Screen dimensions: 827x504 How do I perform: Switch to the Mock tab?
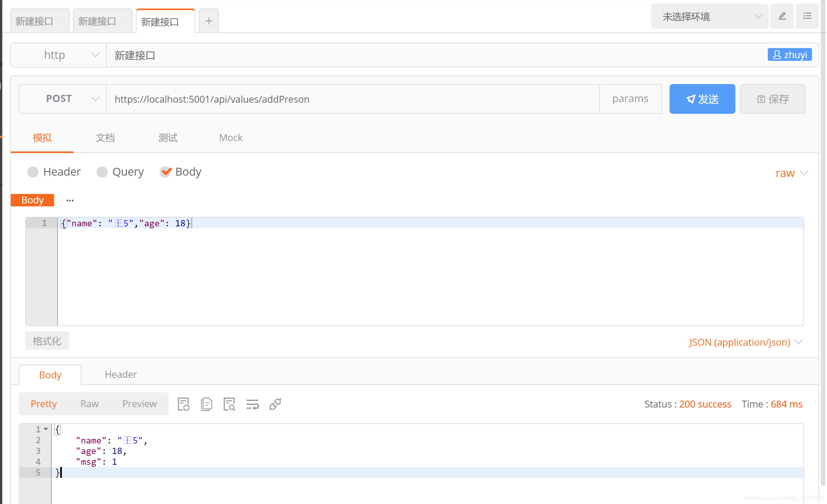tap(231, 137)
